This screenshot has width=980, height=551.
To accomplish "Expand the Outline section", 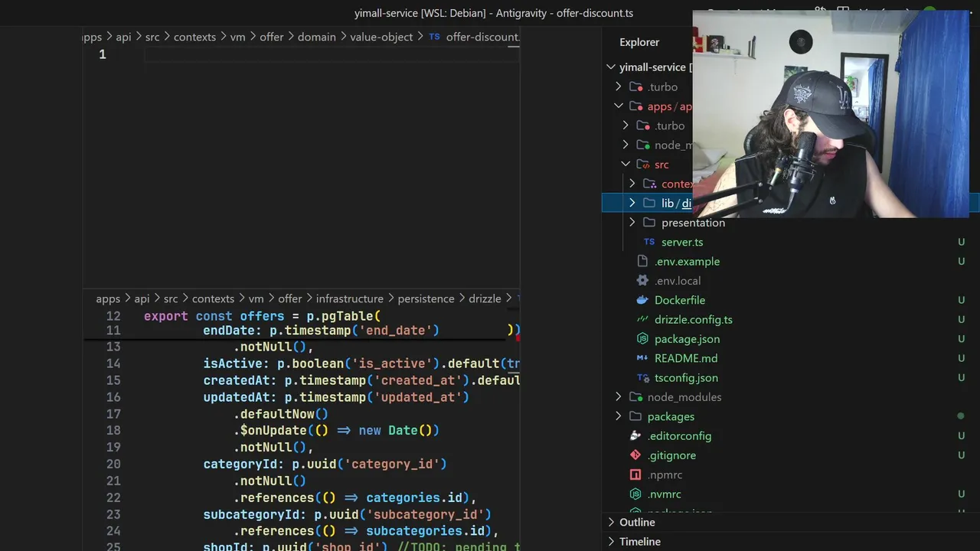I will pyautogui.click(x=611, y=522).
